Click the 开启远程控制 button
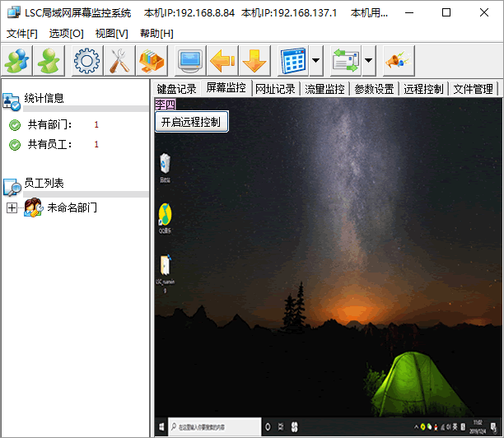The width and height of the screenshot is (504, 438). pos(192,122)
